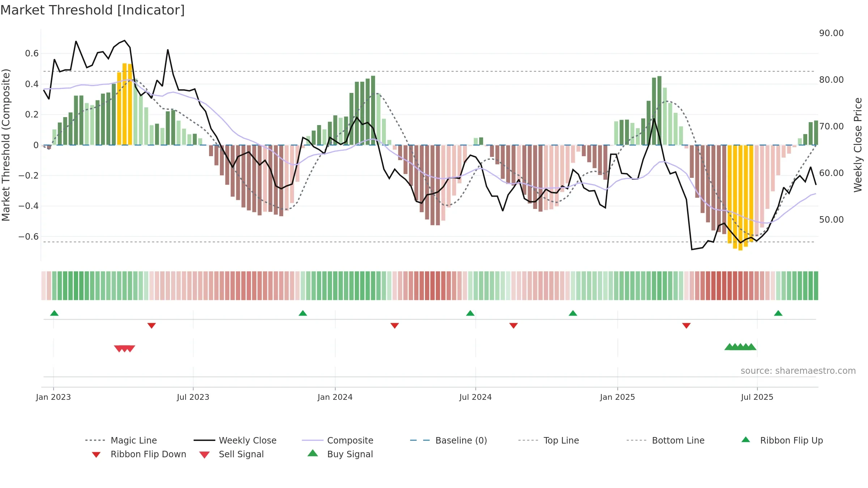Click the Jul 2024 axis label
Viewport: 868px width, 488px height.
(475, 397)
